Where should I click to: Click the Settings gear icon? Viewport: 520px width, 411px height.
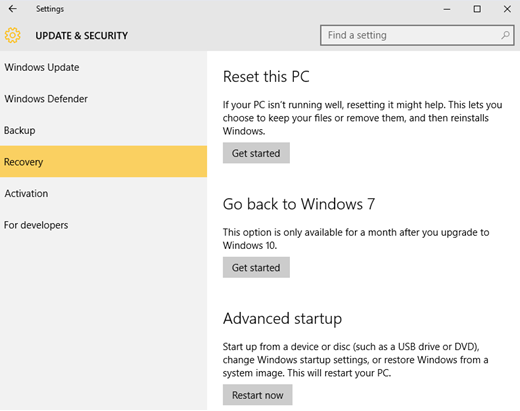13,35
